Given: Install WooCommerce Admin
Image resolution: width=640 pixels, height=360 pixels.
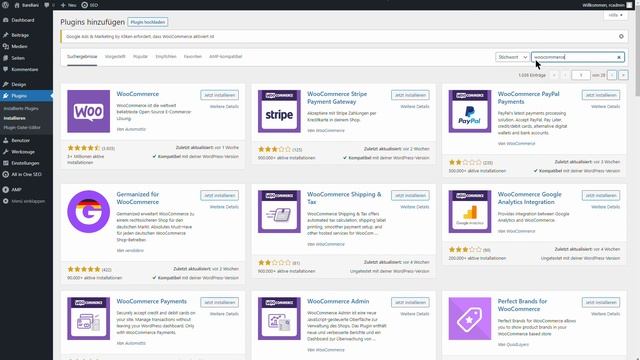Looking at the screenshot, I should (410, 302).
